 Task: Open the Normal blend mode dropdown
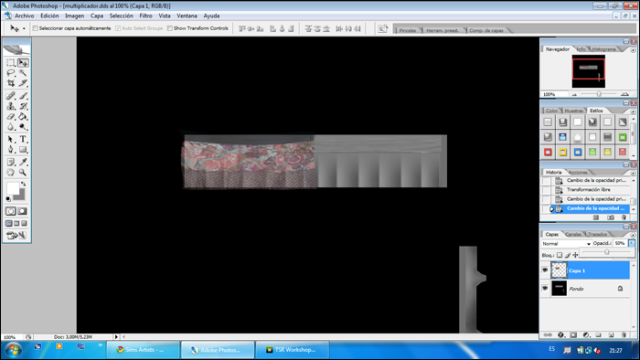coord(566,244)
